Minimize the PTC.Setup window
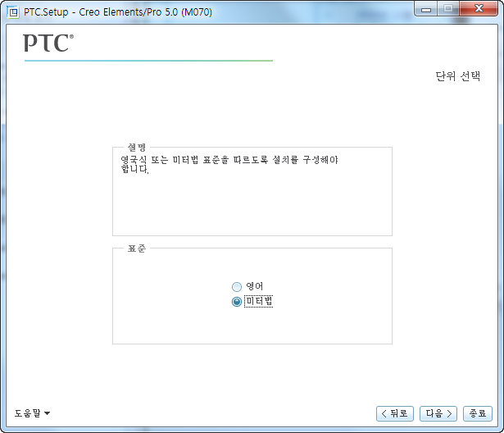 [x=425, y=9]
